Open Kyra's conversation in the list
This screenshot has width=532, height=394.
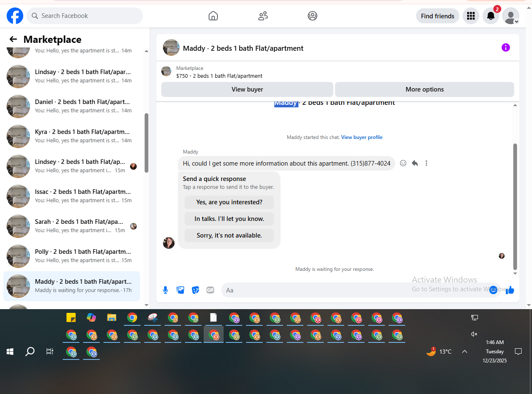[71, 136]
